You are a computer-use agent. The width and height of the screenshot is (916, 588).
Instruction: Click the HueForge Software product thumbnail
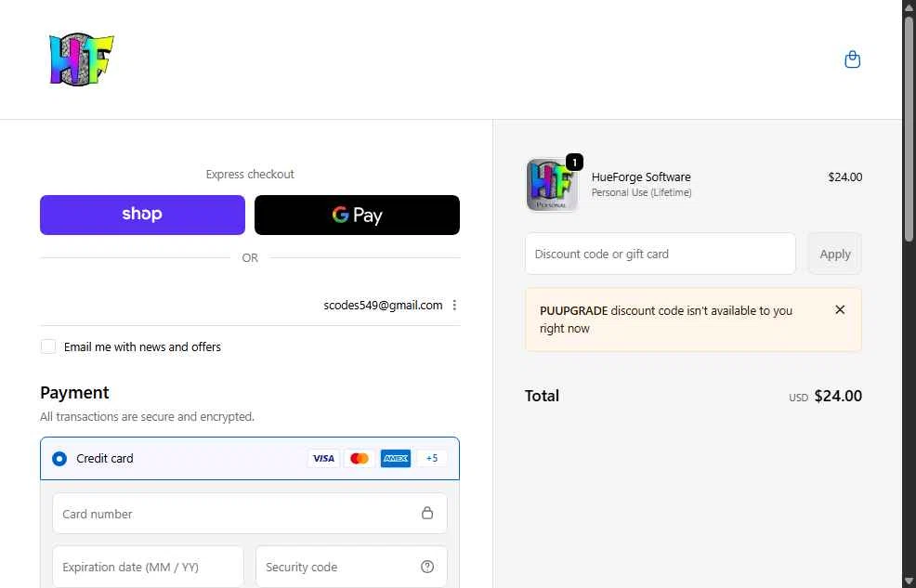[x=552, y=185]
